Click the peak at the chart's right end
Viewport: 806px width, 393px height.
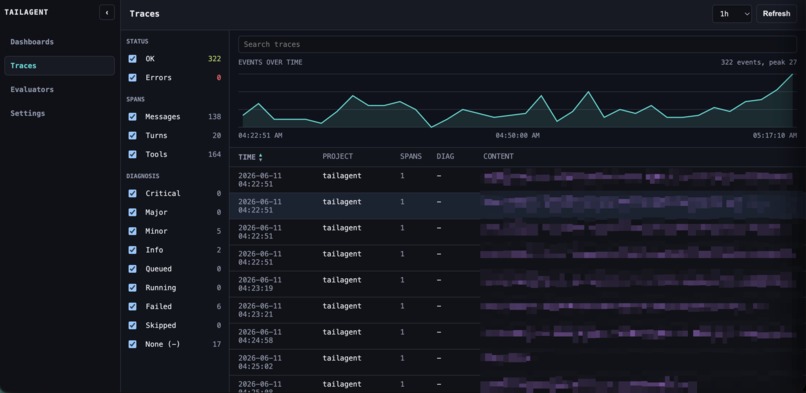[792, 74]
